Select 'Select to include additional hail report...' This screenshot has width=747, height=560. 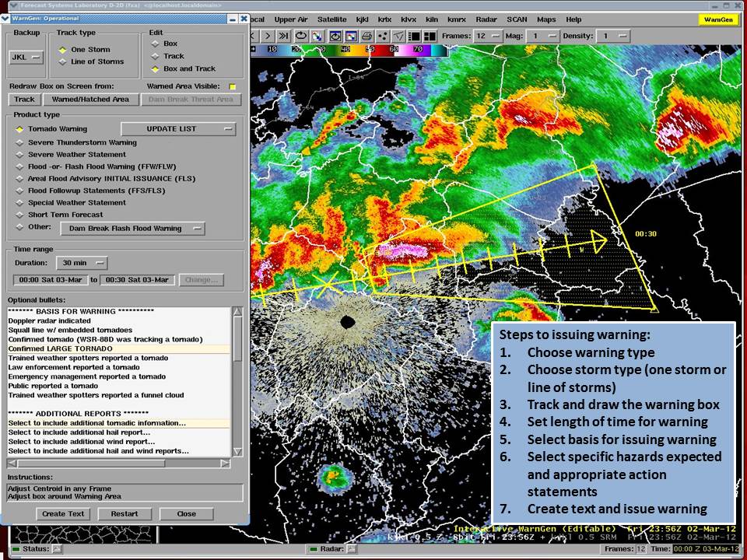coord(118,432)
